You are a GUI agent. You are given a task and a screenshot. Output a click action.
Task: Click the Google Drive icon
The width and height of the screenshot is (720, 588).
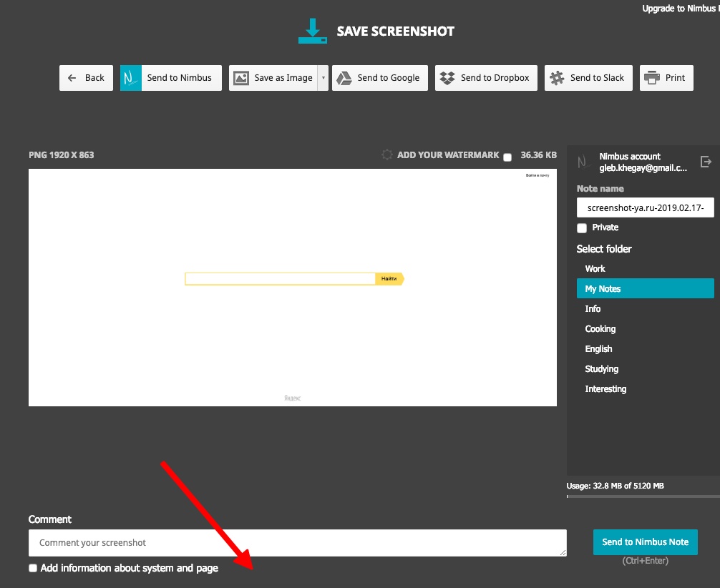344,78
